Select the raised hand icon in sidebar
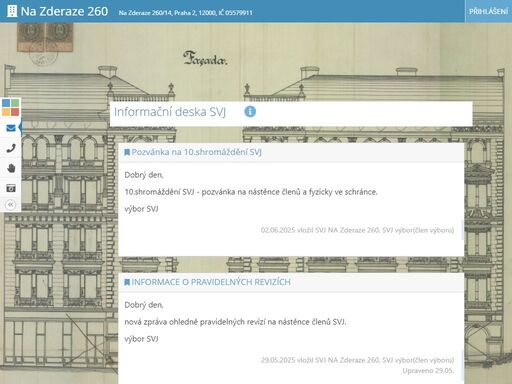The width and height of the screenshot is (512, 384). 11,168
